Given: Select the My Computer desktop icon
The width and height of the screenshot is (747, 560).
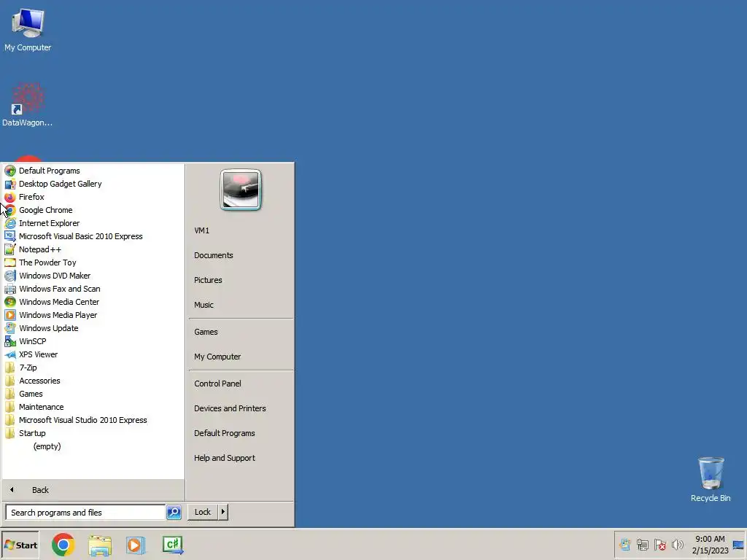Looking at the screenshot, I should coord(28,29).
